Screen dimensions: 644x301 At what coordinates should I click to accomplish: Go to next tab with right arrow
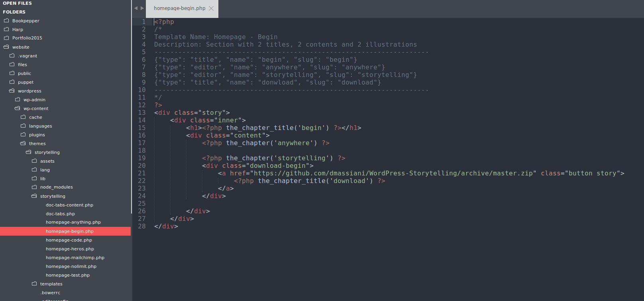142,8
